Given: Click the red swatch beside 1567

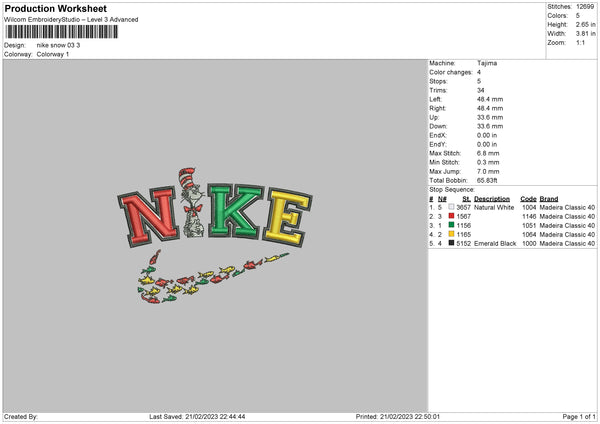Looking at the screenshot, I should [451, 216].
